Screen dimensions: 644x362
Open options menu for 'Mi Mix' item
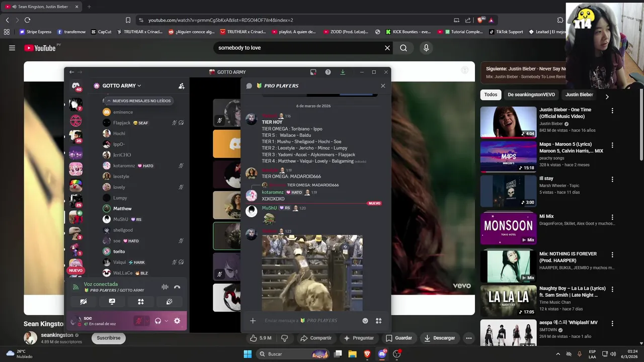pyautogui.click(x=612, y=217)
